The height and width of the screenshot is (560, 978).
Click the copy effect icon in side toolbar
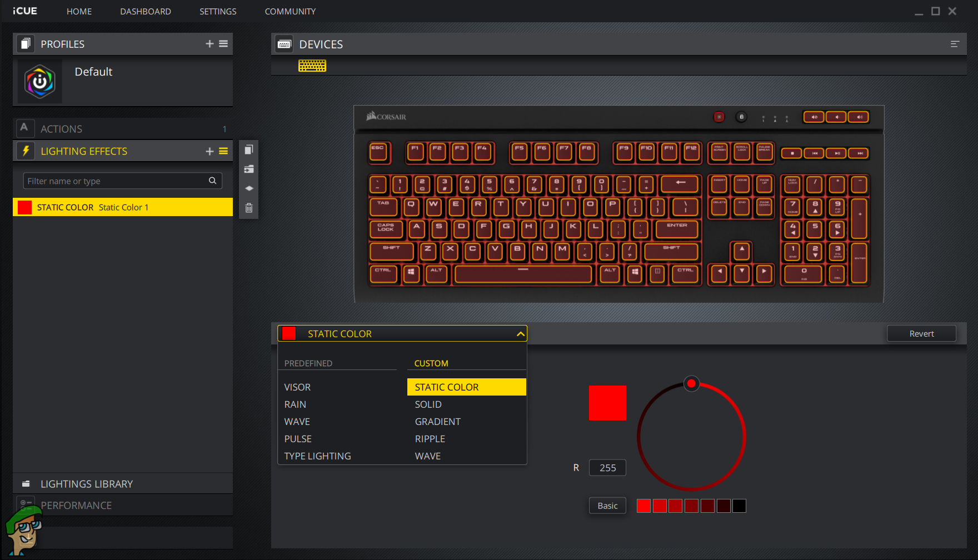(249, 149)
